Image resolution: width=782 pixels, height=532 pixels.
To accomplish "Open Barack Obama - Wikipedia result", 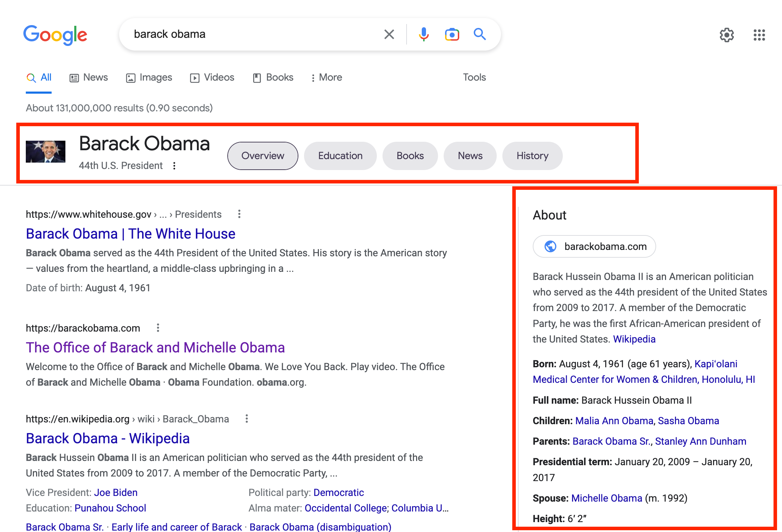I will [108, 438].
